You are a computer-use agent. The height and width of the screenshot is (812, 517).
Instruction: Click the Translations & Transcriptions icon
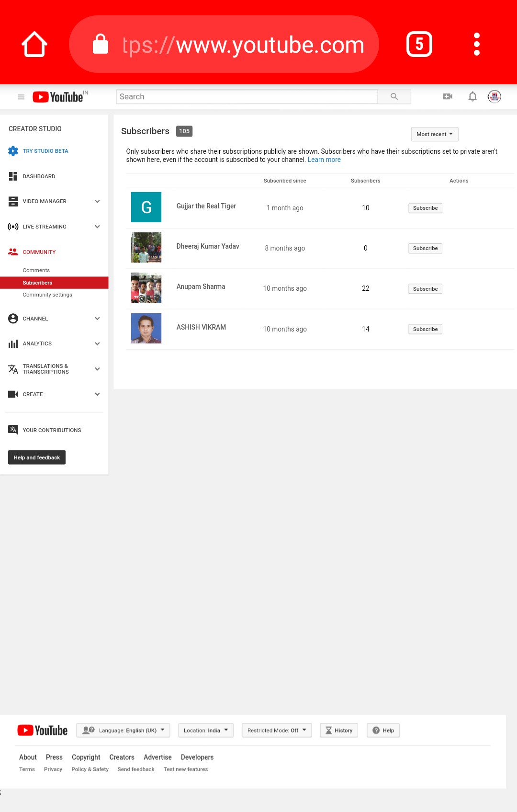(x=13, y=369)
